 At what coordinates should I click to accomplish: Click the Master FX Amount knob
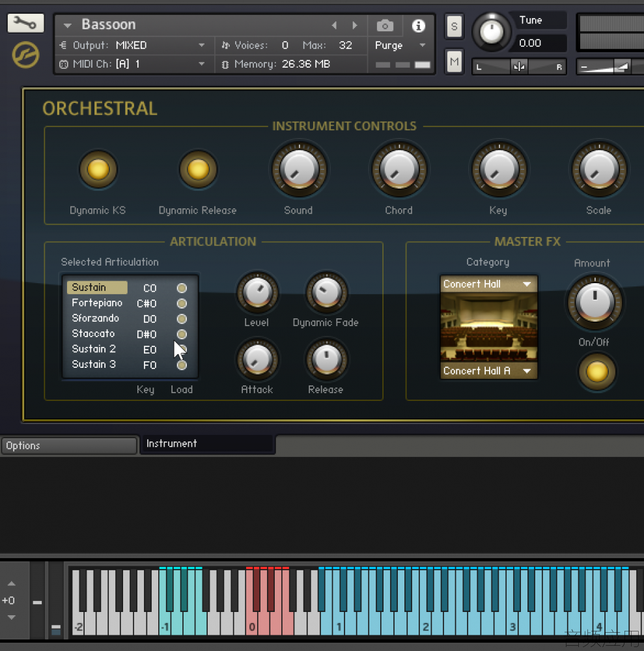coord(595,301)
